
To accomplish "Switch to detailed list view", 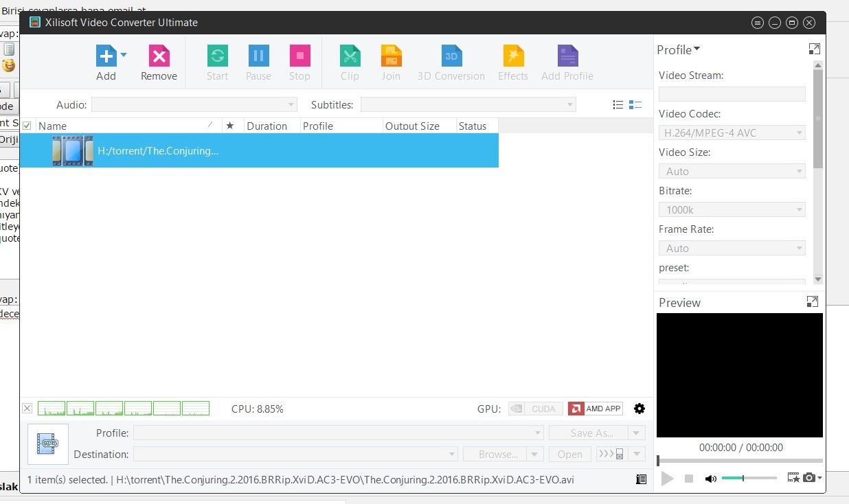I will [x=635, y=105].
